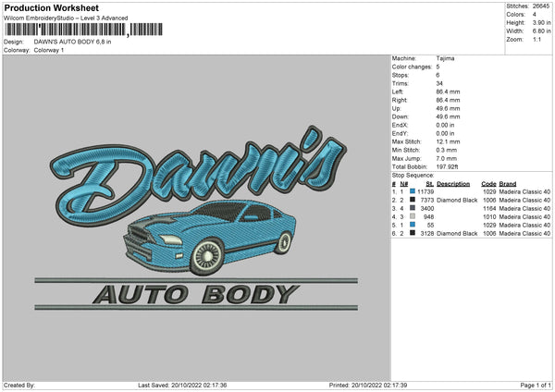Image resolution: width=555 pixels, height=392 pixels.
Task: Choose the light gray swatch in stop 4
Action: click(413, 216)
